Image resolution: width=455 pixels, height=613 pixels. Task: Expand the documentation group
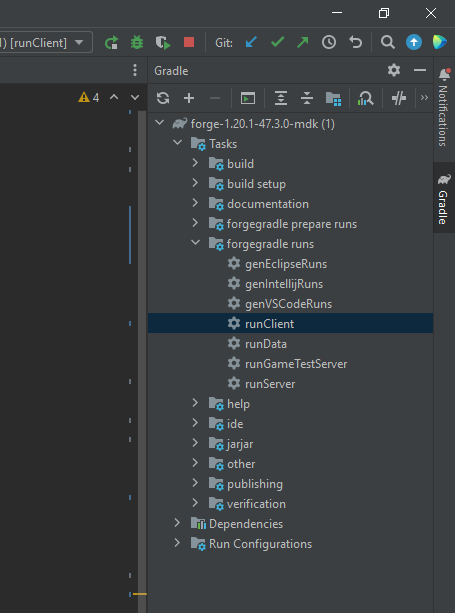pyautogui.click(x=195, y=203)
